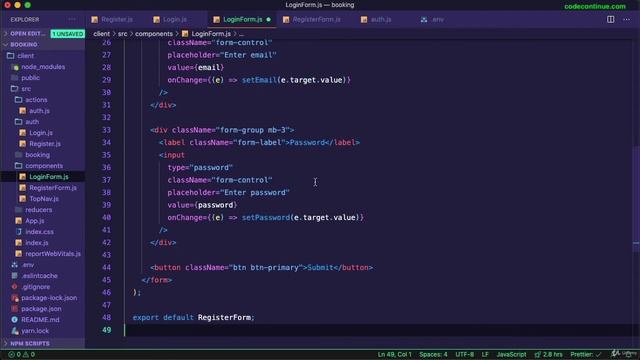Click Ln 49, Col 1 in status bar
Viewport: 640px width, 360px height.
pyautogui.click(x=394, y=355)
